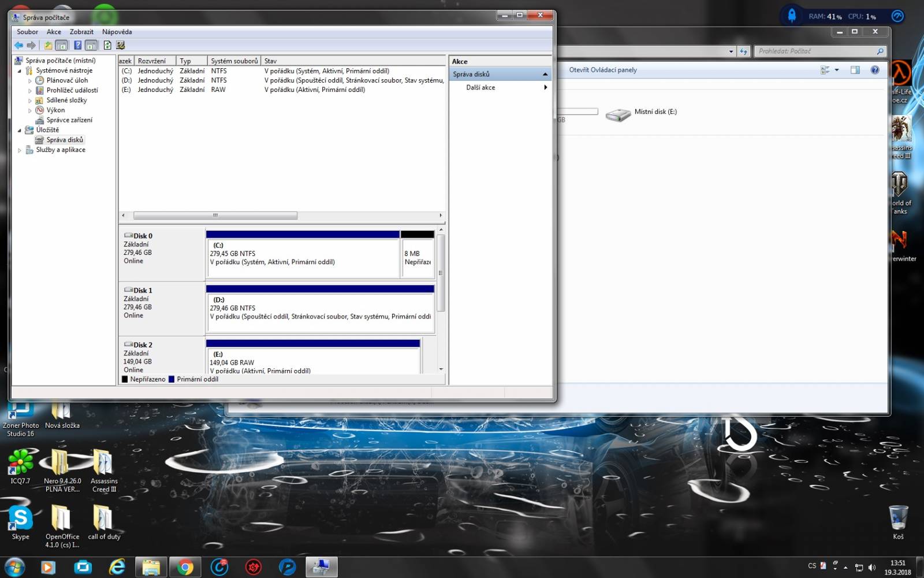Expand the Výkon node
Image resolution: width=924 pixels, height=578 pixels.
click(30, 110)
